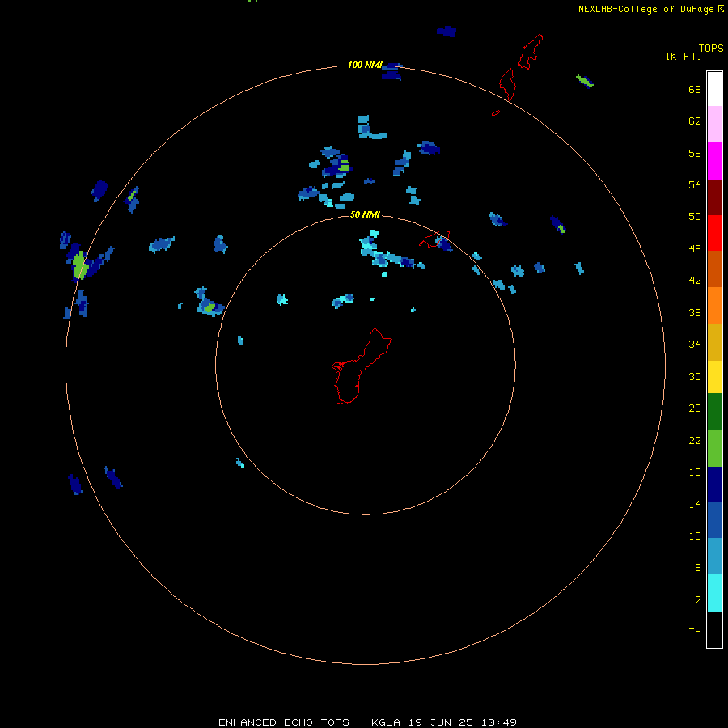Pick the dark orange legend swatch
The width and height of the screenshot is (728, 728).
coord(714,269)
